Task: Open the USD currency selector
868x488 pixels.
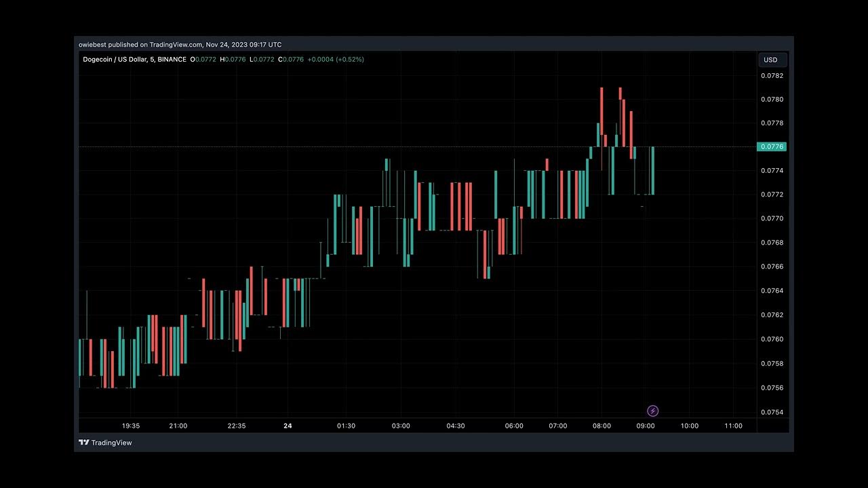Action: [x=771, y=60]
